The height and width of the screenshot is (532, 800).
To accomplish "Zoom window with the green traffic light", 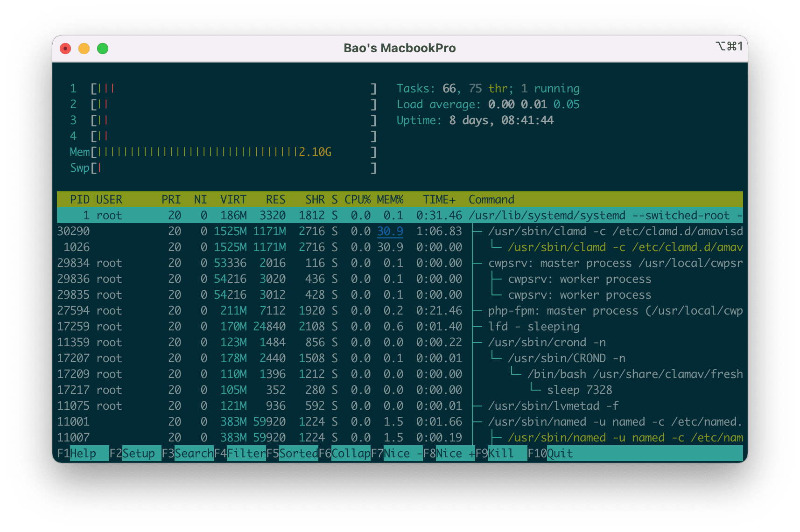I will [102, 48].
